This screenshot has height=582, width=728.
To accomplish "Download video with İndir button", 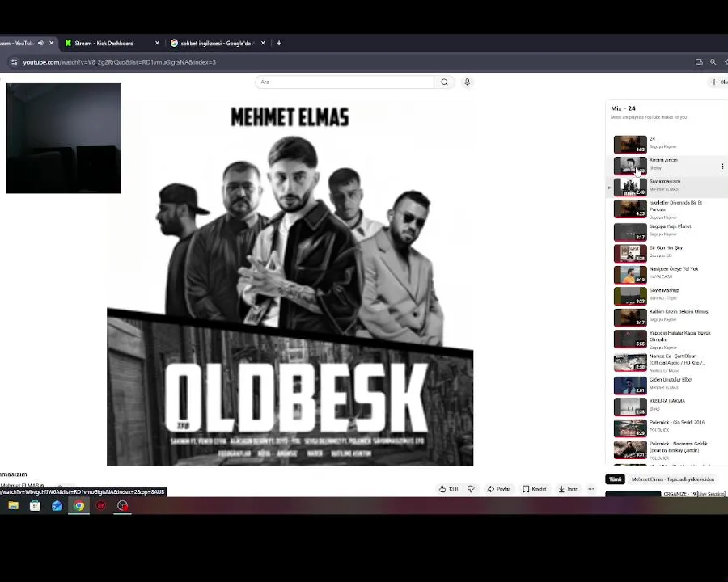I will click(568, 489).
